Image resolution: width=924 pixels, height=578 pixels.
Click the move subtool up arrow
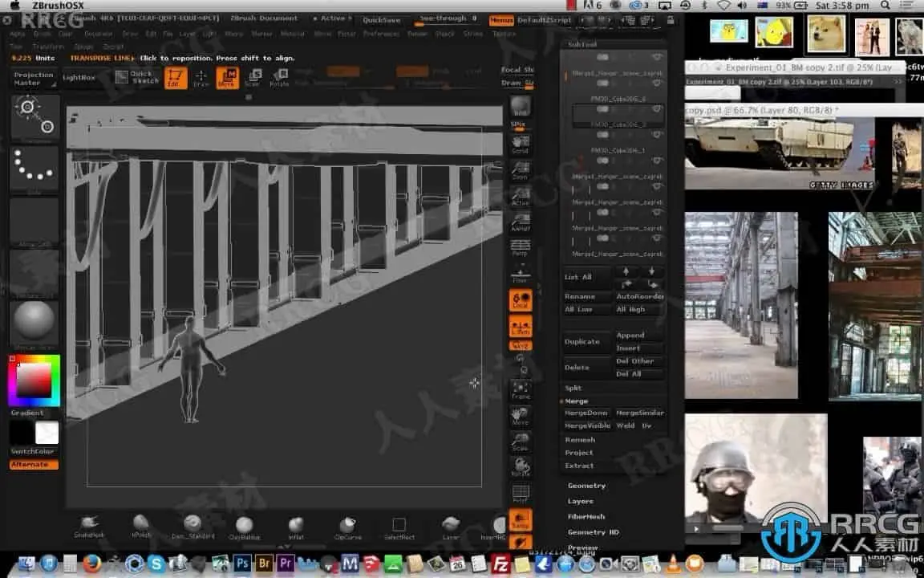(x=626, y=271)
